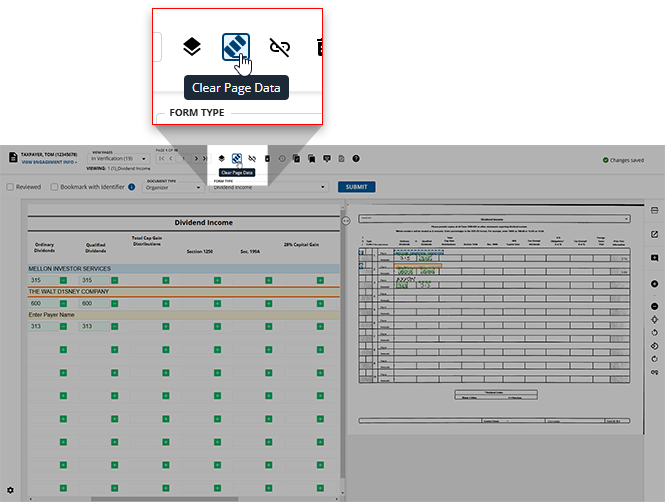Click the blue SUBMIT button
This screenshot has width=665, height=502.
coord(354,187)
